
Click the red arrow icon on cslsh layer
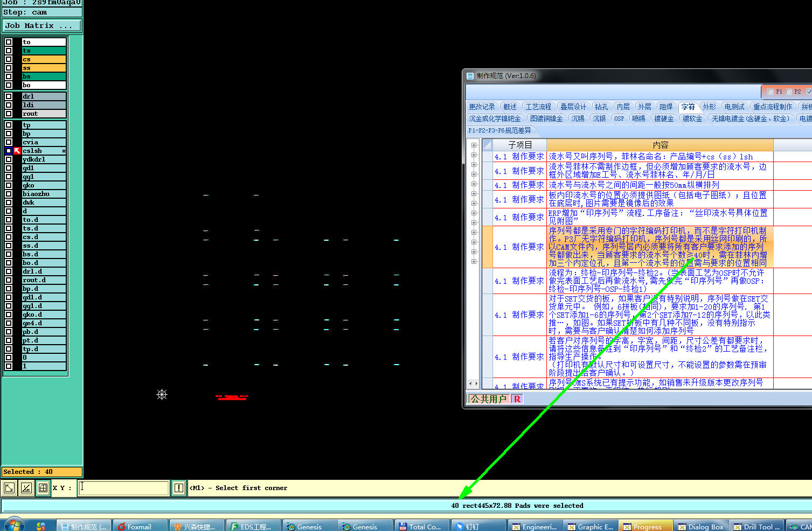[17, 151]
